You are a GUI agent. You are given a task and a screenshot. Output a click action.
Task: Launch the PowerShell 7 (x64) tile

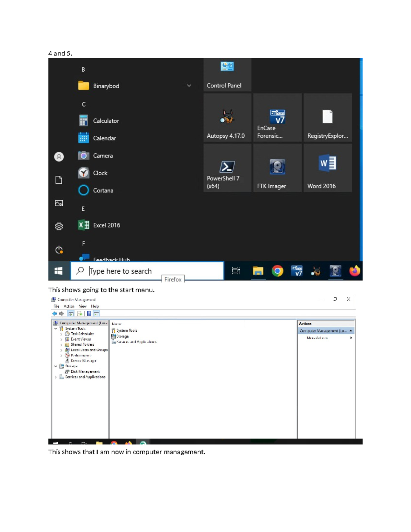pyautogui.click(x=227, y=168)
